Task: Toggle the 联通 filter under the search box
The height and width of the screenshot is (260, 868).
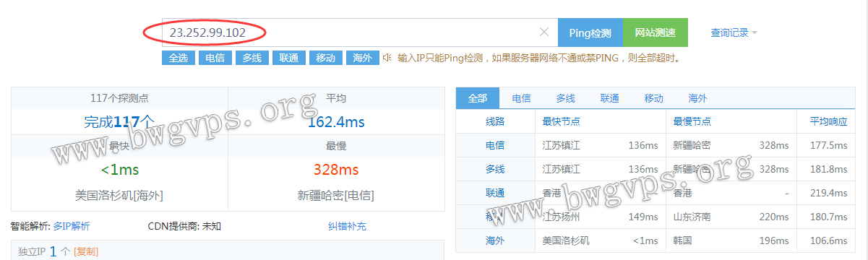Action: (x=288, y=58)
